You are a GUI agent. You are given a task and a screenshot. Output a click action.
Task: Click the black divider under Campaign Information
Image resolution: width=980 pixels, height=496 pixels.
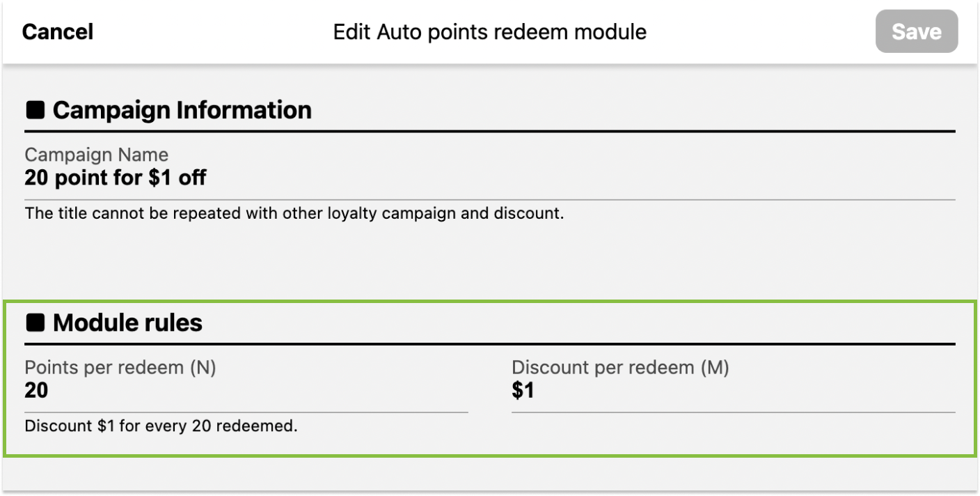[489, 132]
